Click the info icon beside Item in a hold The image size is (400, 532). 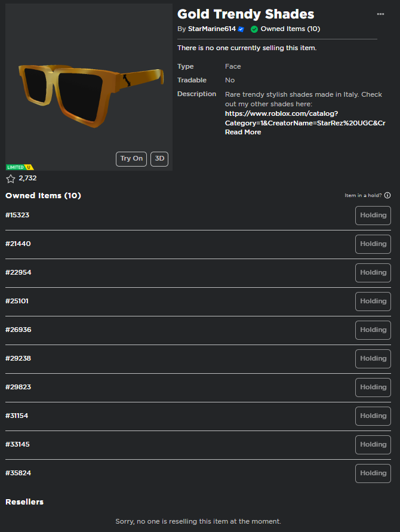click(387, 195)
